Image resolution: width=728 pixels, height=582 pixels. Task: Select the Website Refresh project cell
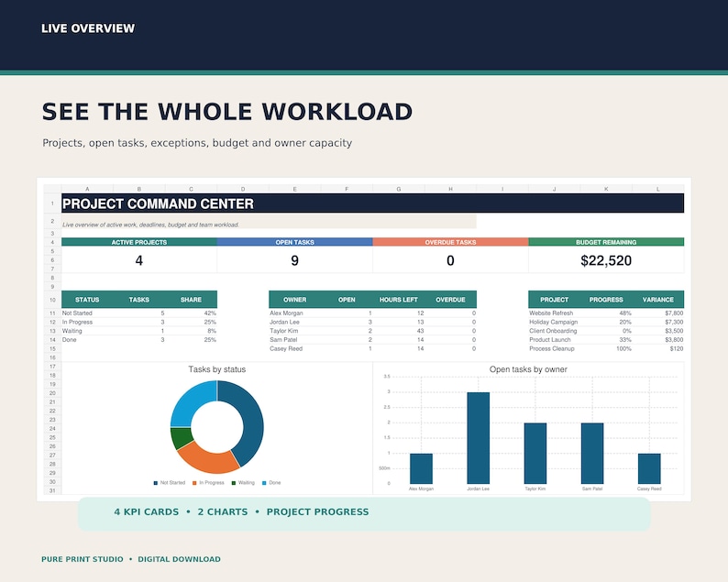pos(555,313)
